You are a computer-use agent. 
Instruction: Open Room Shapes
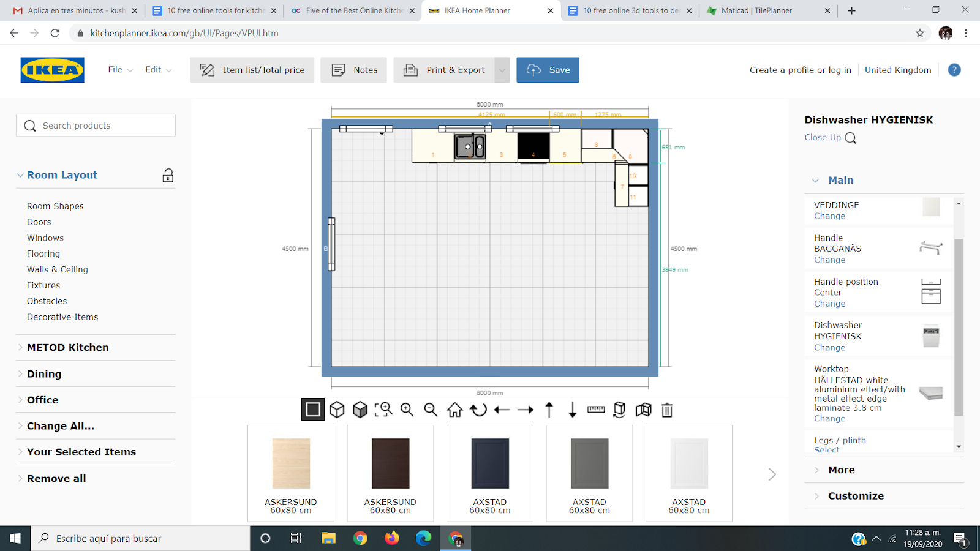coord(55,206)
